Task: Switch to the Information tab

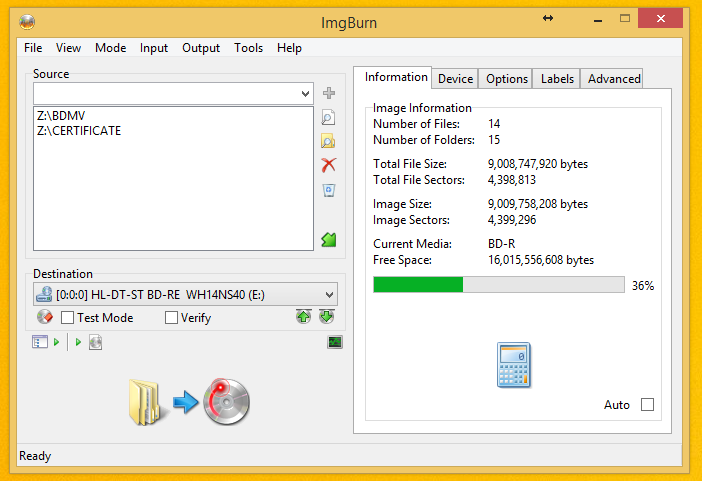Action: coord(396,77)
